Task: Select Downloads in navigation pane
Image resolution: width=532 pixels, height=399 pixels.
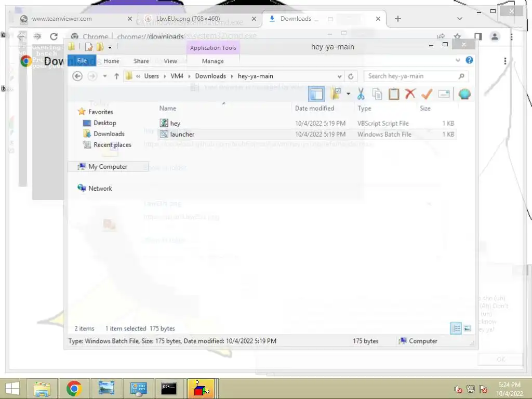Action: click(109, 134)
